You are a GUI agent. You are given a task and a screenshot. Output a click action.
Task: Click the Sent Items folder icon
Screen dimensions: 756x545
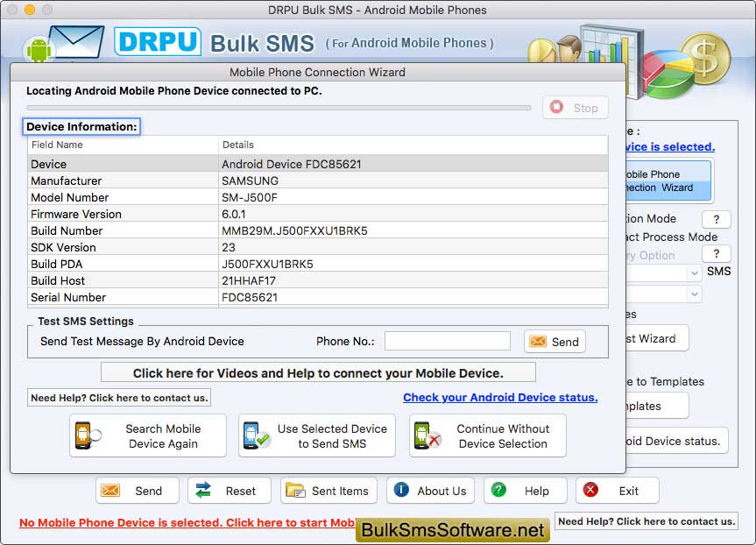(x=295, y=490)
